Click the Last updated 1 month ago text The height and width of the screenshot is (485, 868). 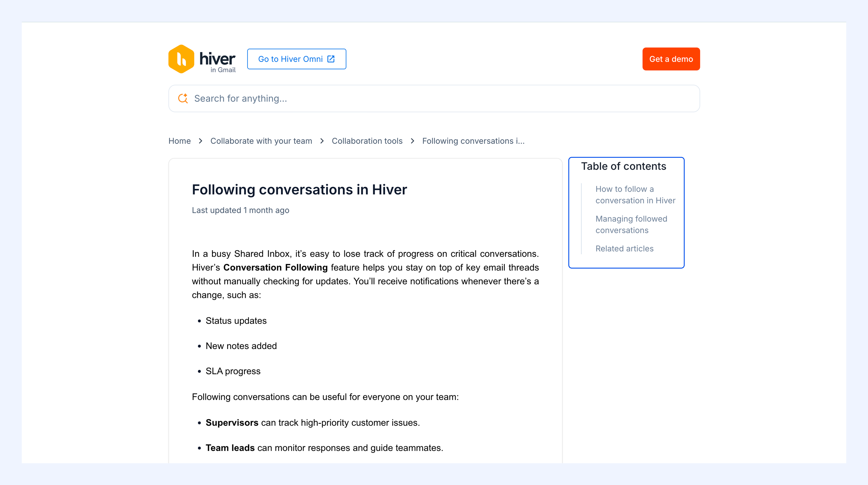(x=240, y=210)
